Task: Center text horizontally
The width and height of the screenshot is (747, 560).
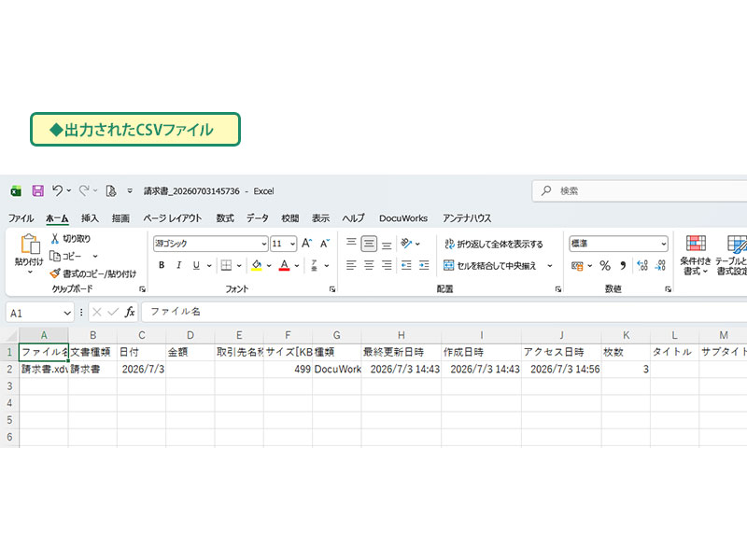Action: pos(369,265)
